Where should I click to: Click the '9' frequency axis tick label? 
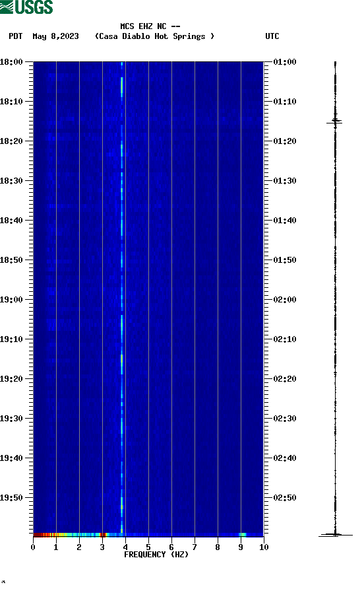(241, 547)
